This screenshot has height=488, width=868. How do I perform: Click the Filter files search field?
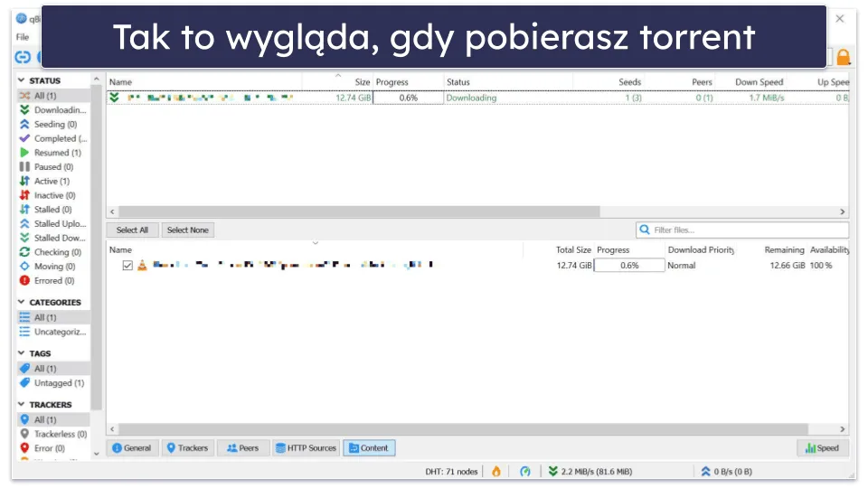coord(741,230)
